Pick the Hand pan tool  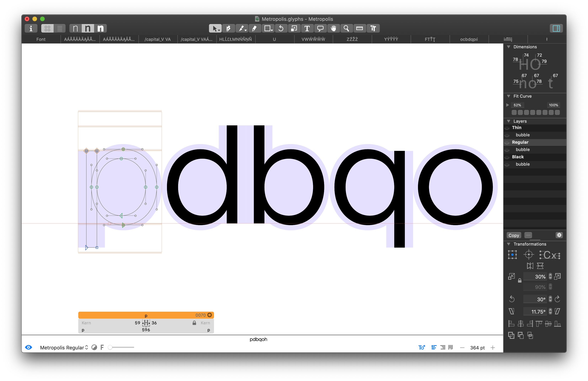[x=333, y=28]
